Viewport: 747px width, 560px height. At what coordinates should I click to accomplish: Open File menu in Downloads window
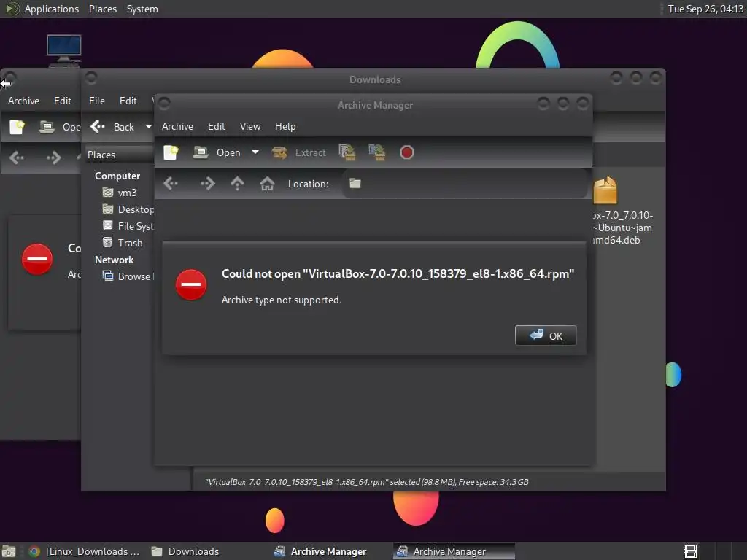pos(97,101)
